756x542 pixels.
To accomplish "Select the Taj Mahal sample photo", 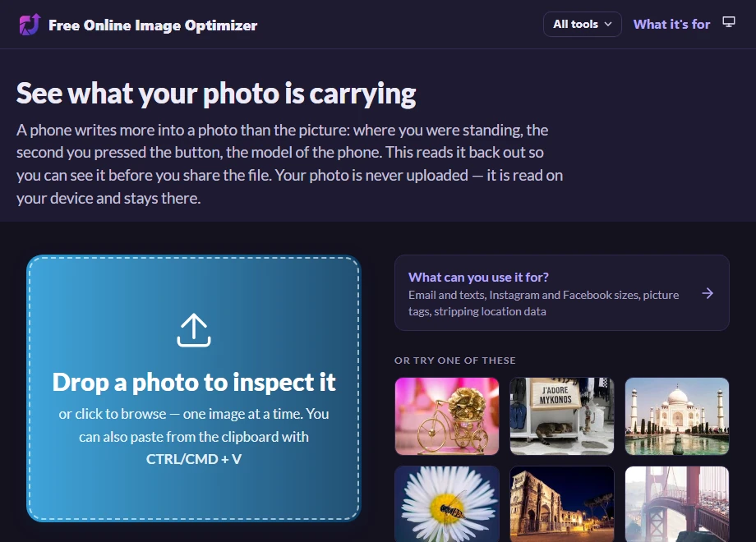I will [677, 416].
